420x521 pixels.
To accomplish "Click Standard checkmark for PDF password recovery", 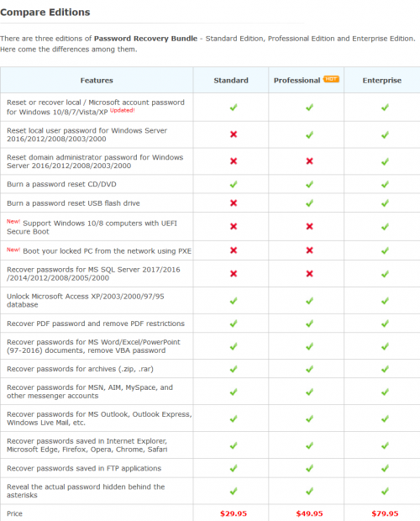I will pyautogui.click(x=234, y=324).
